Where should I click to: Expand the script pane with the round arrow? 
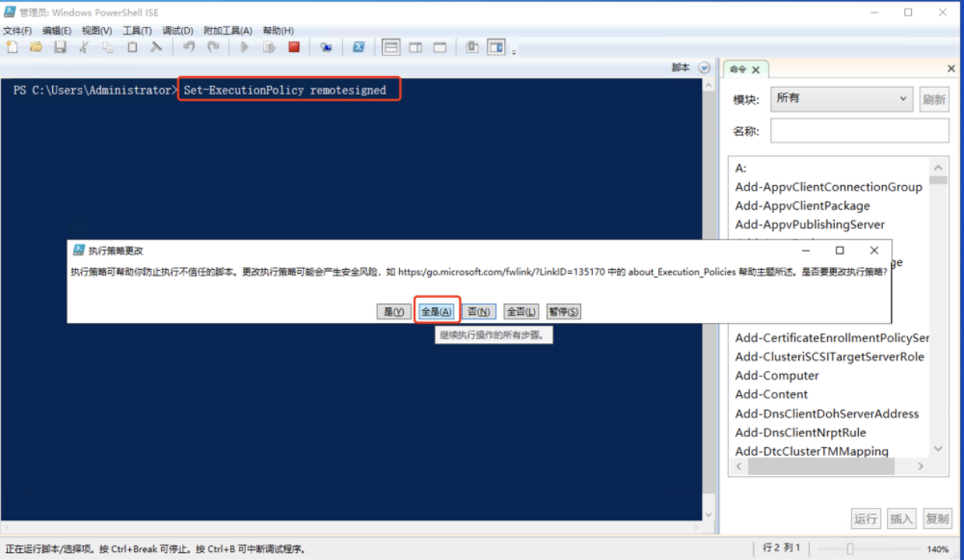point(704,68)
